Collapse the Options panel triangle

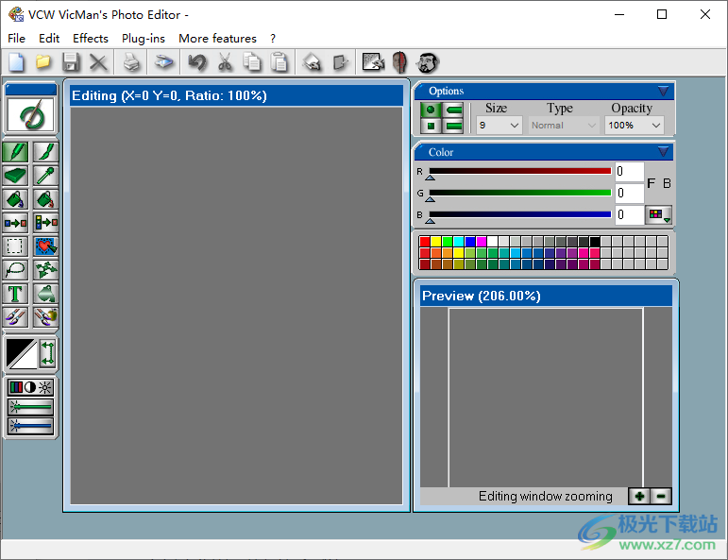[x=663, y=91]
